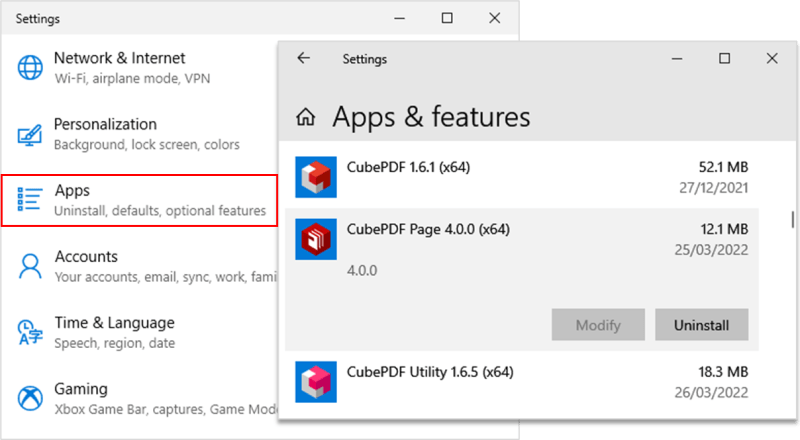This screenshot has width=800, height=440.
Task: Click the Personalization paintbrush icon
Action: pyautogui.click(x=30, y=135)
